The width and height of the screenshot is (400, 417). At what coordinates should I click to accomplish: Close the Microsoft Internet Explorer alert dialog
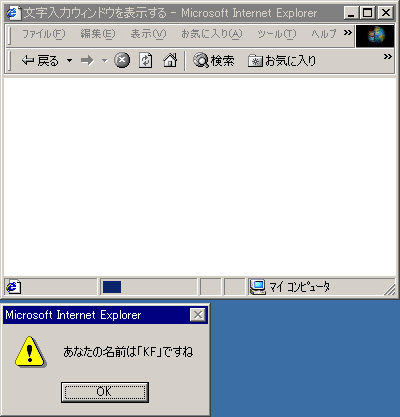pos(198,315)
